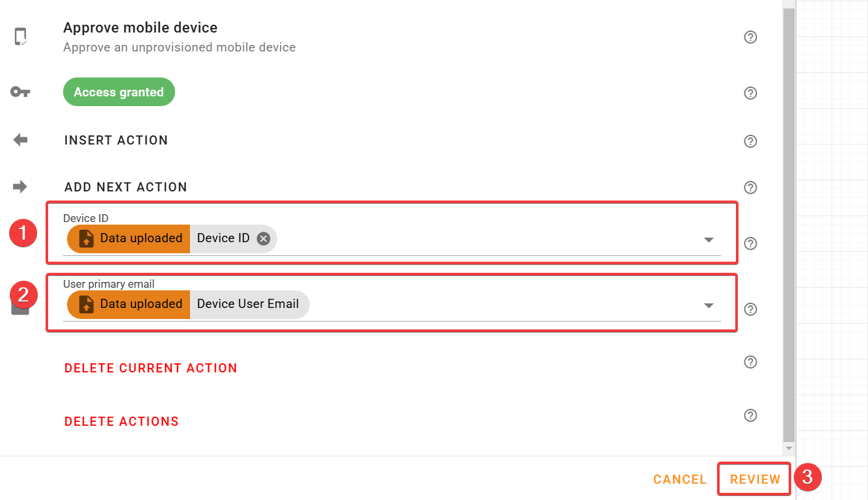Open help icon for Device ID field
868x500 pixels.
coord(750,243)
